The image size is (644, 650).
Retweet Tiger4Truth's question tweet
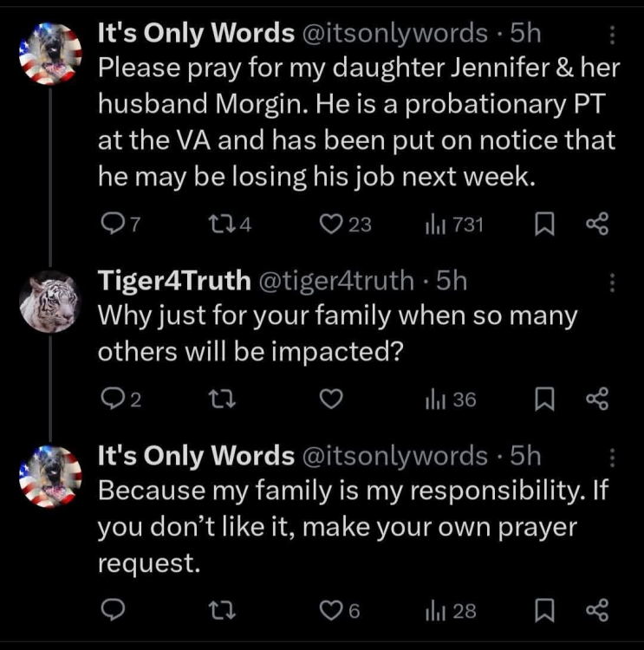(222, 400)
